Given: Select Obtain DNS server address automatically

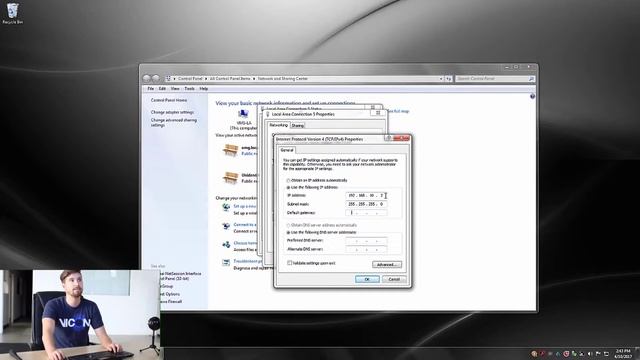Looking at the screenshot, I should click(x=288, y=225).
